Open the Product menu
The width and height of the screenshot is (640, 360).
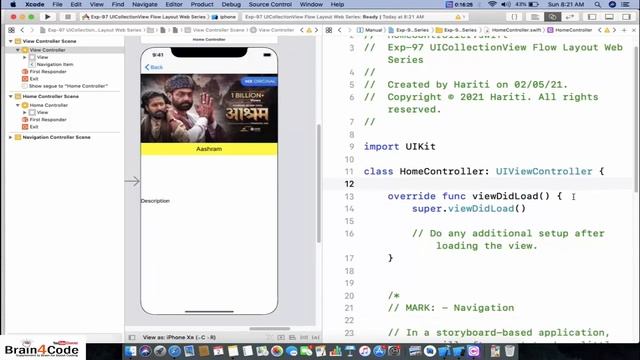coord(202,4)
